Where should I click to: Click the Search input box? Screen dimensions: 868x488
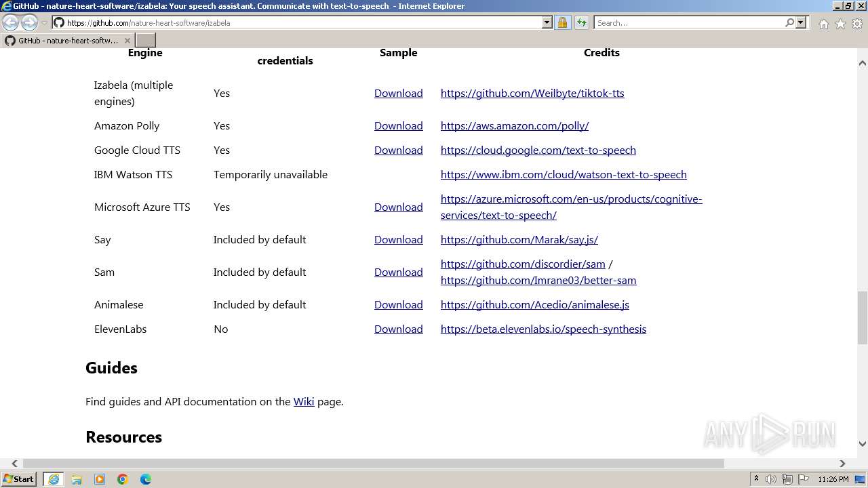click(689, 22)
